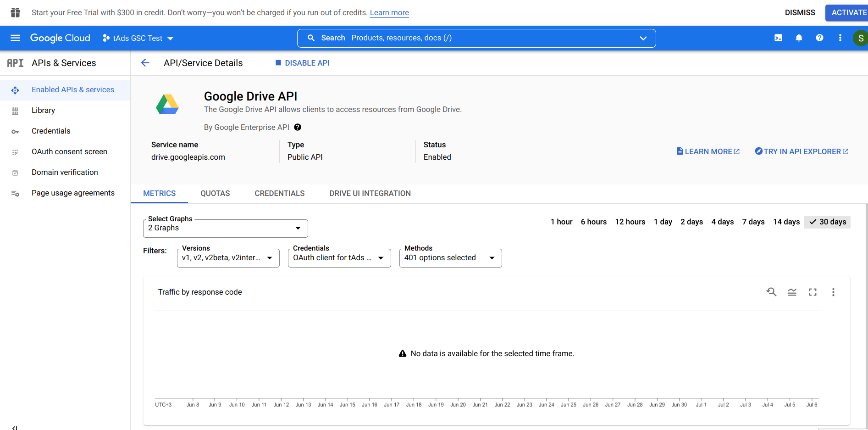Image resolution: width=868 pixels, height=430 pixels.
Task: Click the Google Drive logo
Action: [167, 104]
